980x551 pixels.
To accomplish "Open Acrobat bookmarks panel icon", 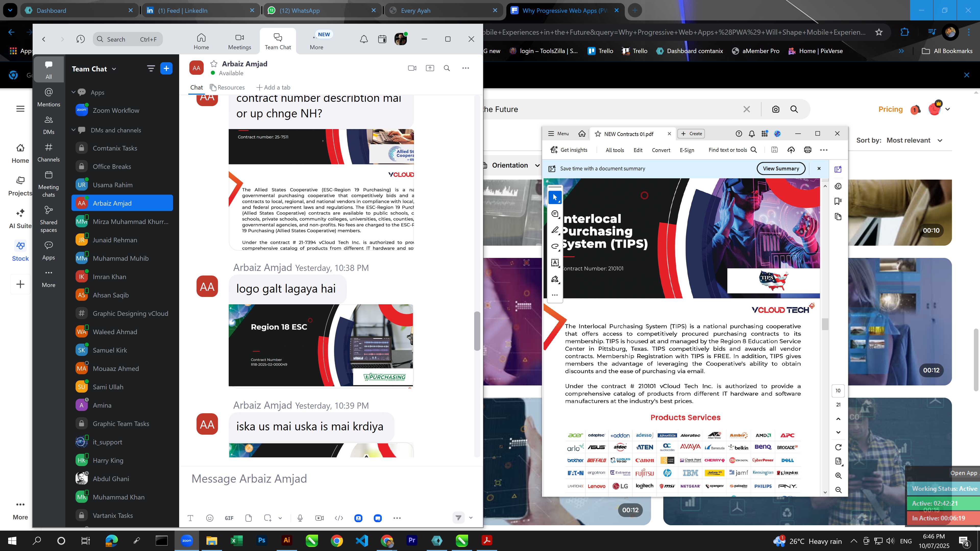I will point(838,201).
